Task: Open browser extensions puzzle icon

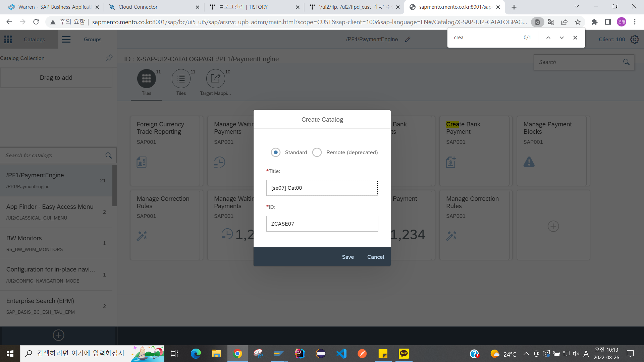Action: click(594, 22)
